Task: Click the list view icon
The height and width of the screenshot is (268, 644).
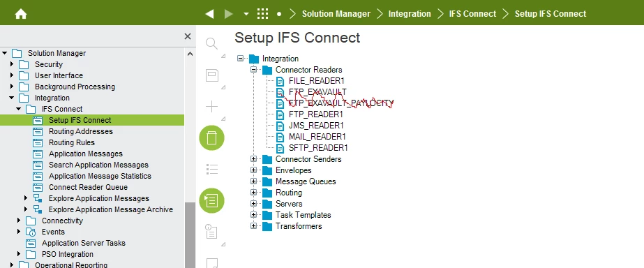Action: (211, 169)
